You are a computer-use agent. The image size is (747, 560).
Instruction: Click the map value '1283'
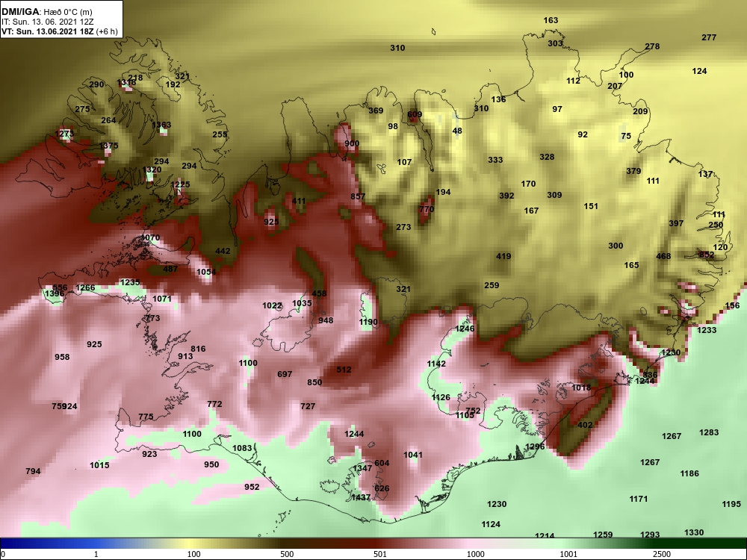709,432
